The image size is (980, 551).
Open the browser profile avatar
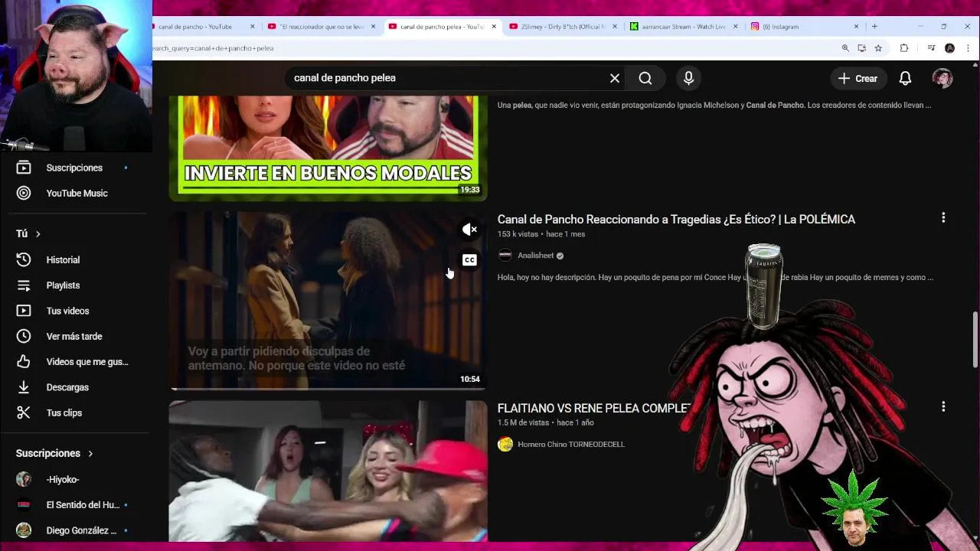point(949,48)
